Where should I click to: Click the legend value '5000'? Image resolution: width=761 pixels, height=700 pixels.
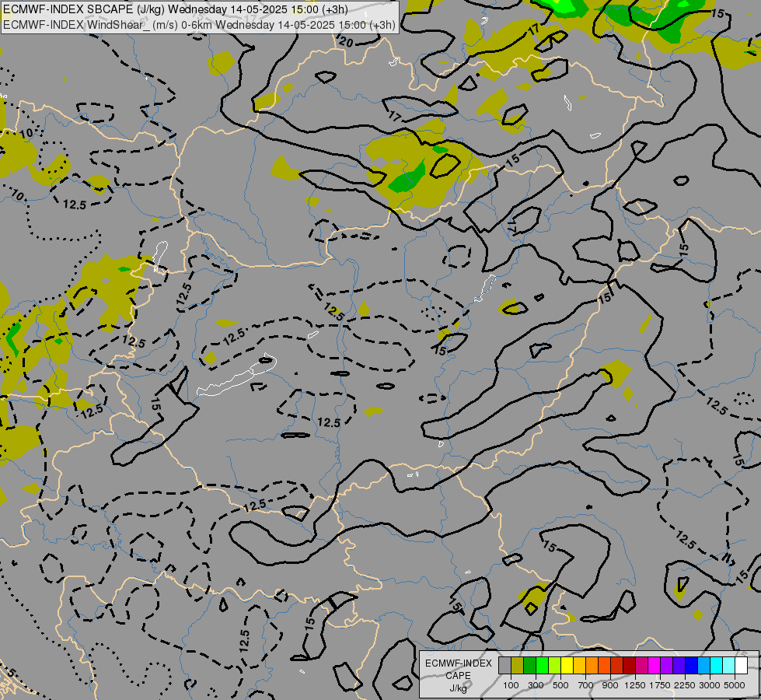(735, 685)
